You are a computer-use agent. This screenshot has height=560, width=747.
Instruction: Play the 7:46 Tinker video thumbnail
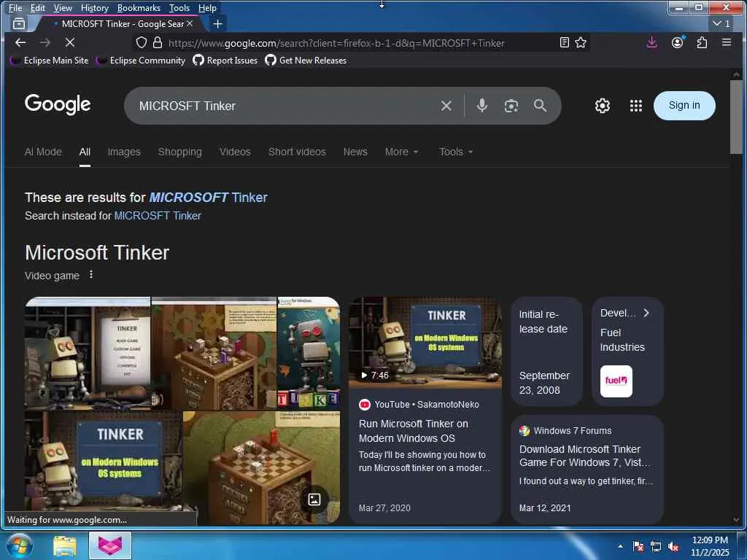(425, 342)
